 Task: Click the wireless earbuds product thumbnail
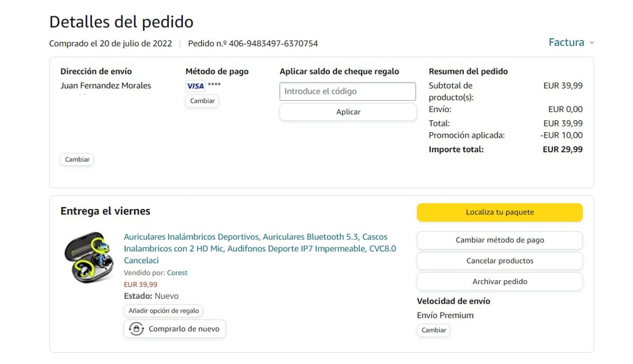(89, 257)
